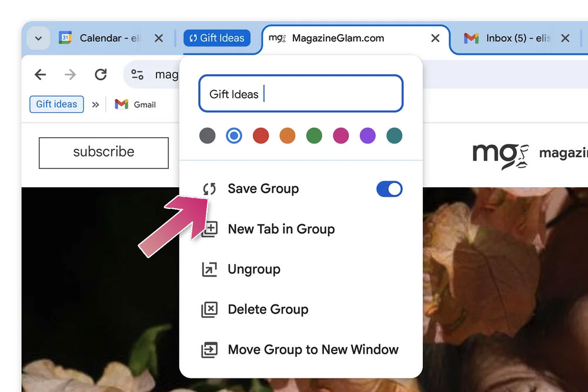
Task: Select Move Group to New Window
Action: point(300,350)
